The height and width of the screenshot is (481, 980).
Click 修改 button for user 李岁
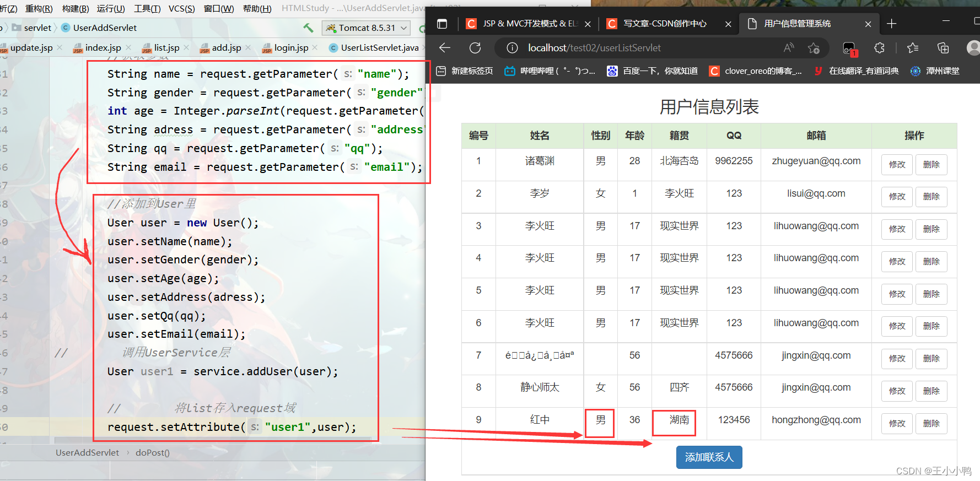(897, 197)
